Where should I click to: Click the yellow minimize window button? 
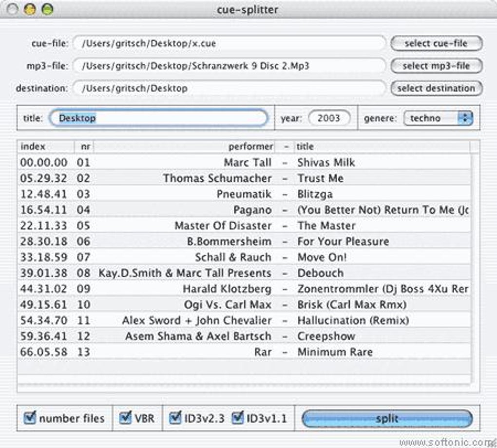tap(30, 9)
